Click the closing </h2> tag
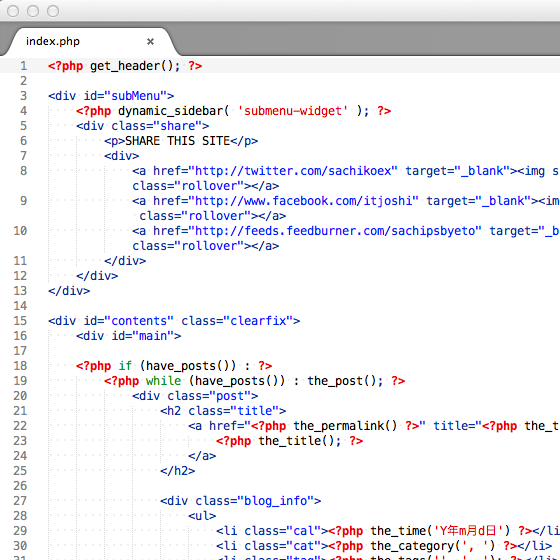Viewport: 560px width, 560px height. click(178, 471)
